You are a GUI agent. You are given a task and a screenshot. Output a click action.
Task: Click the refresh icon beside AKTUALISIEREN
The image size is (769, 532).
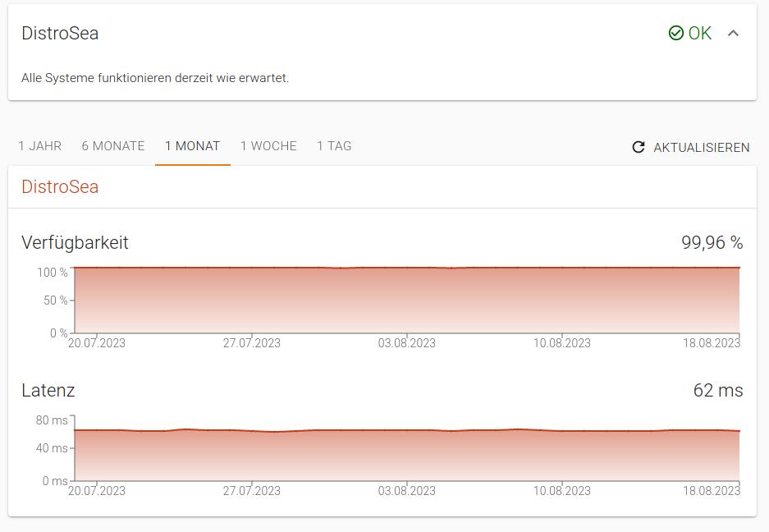[x=638, y=147]
